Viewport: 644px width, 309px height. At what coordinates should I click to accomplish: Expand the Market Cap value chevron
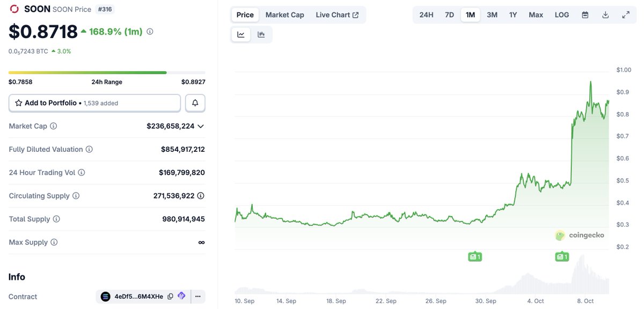point(201,126)
